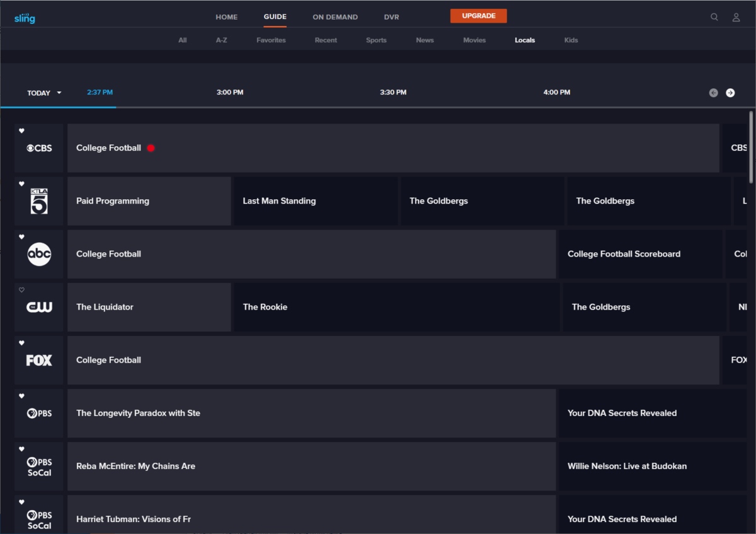Filter guide by News

(425, 40)
